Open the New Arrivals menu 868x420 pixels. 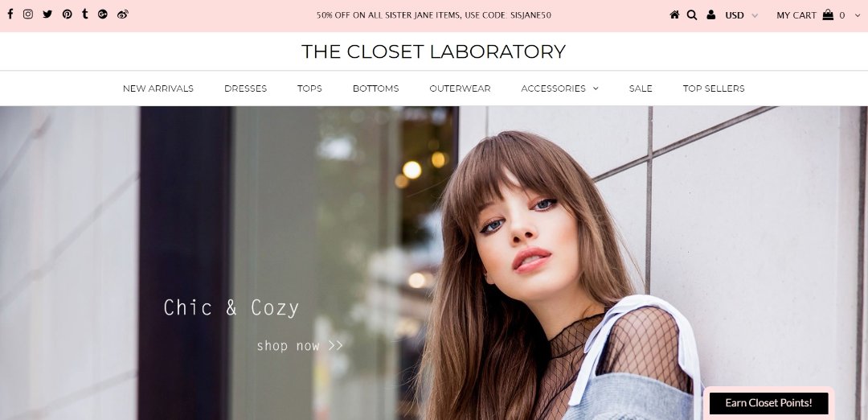click(158, 88)
